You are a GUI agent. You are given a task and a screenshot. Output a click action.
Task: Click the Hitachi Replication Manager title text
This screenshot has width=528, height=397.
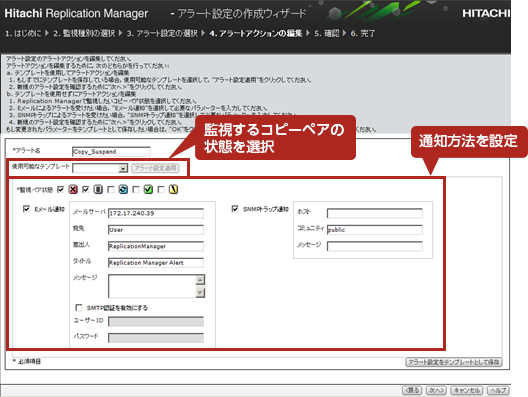(x=76, y=13)
